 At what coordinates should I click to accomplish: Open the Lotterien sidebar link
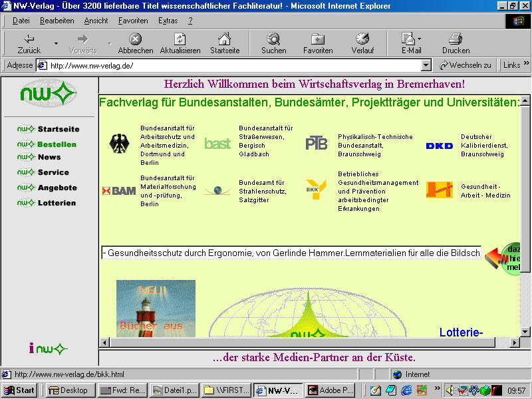[47, 203]
